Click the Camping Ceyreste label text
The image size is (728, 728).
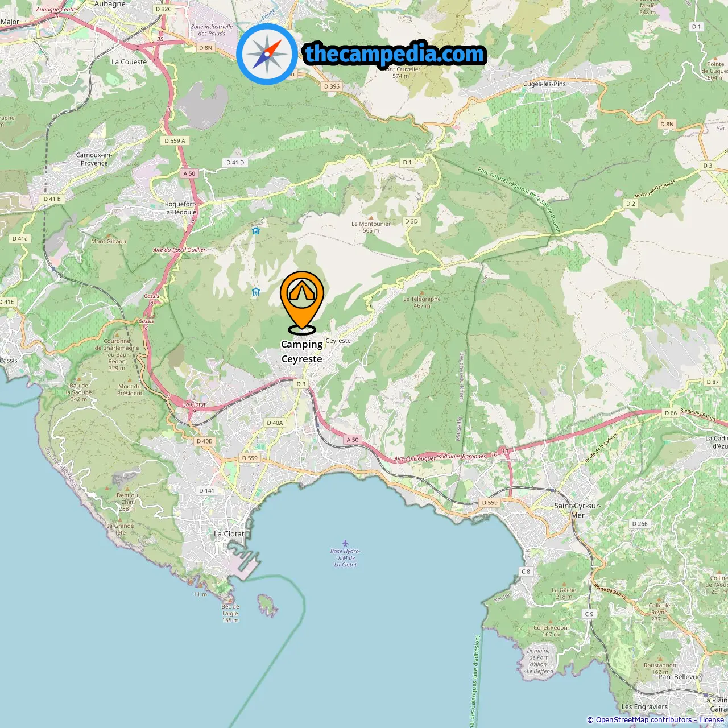pyautogui.click(x=302, y=351)
